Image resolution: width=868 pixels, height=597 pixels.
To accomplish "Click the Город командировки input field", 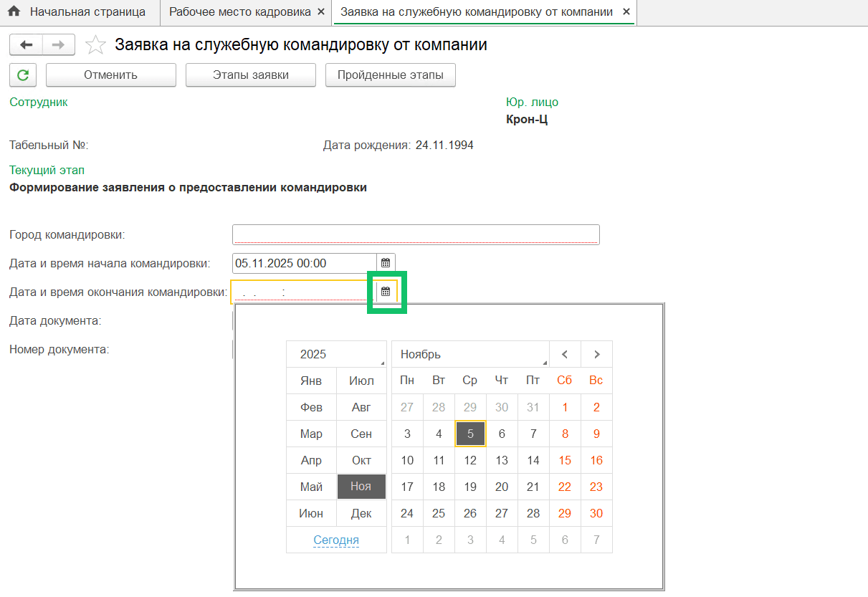I will click(x=415, y=234).
